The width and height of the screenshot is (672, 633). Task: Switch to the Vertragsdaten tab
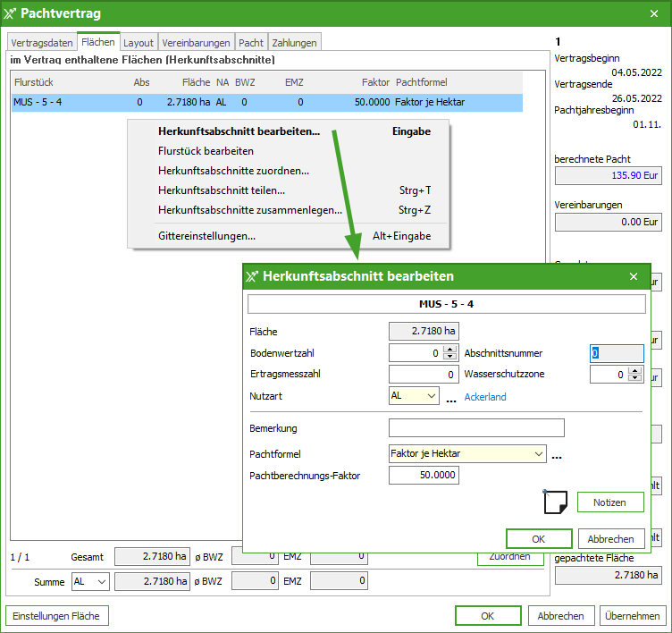click(42, 43)
